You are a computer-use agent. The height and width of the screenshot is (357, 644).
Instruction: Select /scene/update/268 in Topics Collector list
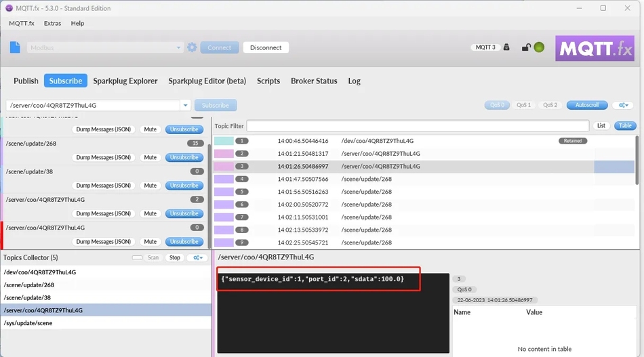pos(106,285)
